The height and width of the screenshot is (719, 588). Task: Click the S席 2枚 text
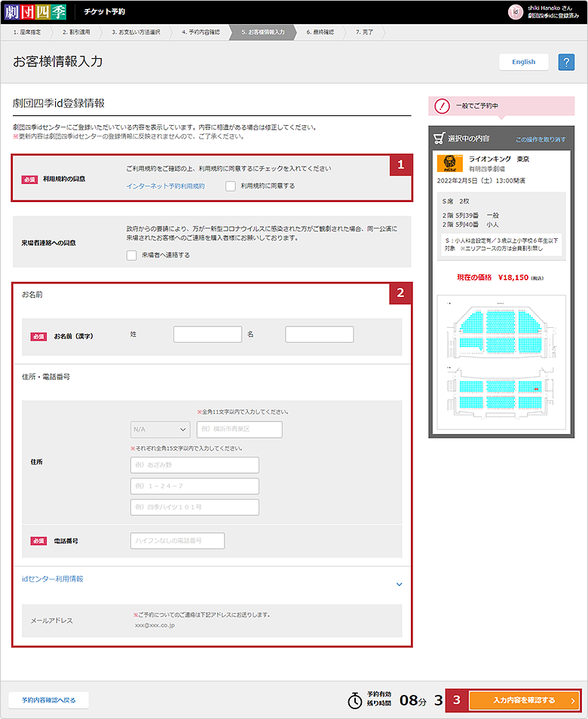[456, 201]
